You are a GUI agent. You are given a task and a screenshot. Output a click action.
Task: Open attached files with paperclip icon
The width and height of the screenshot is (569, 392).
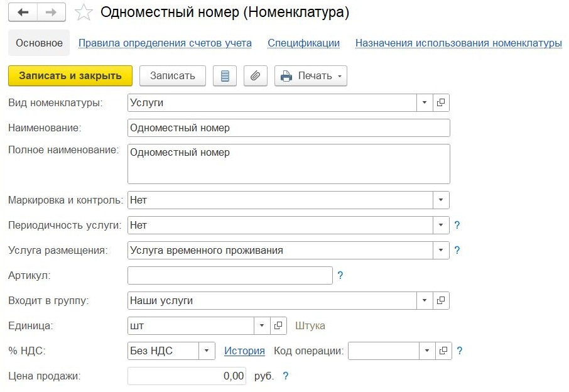coord(256,76)
